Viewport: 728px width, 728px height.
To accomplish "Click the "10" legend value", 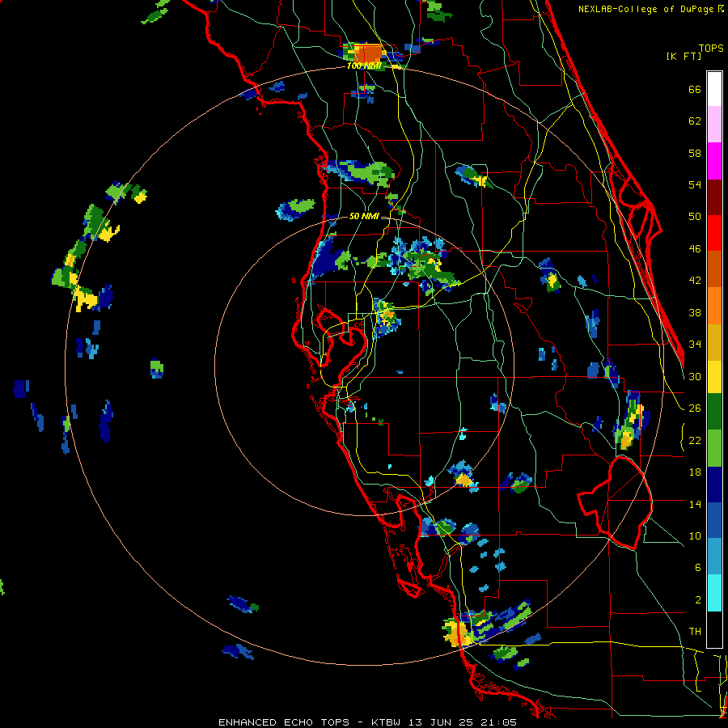I will (695, 535).
